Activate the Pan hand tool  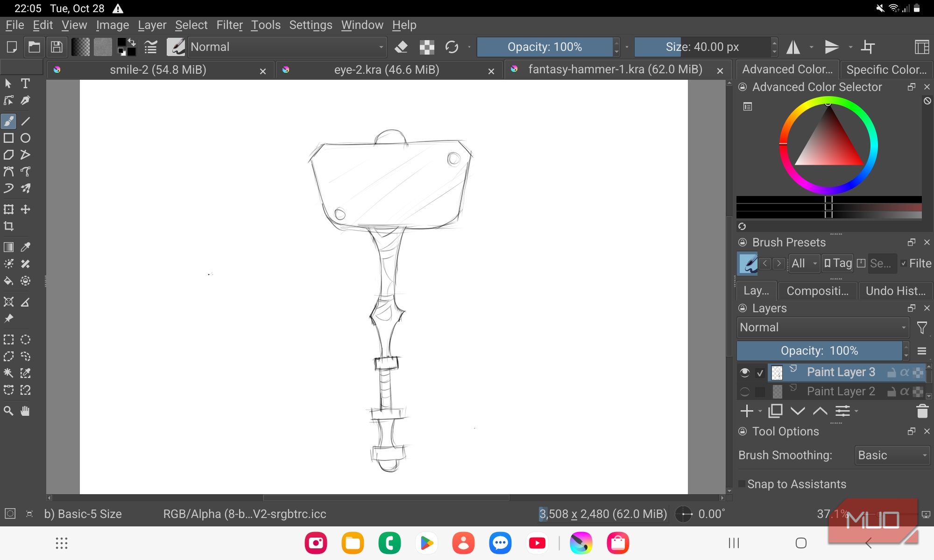[25, 411]
